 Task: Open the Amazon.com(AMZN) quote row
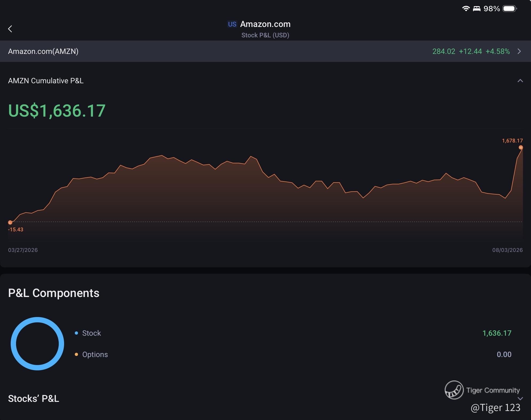(x=265, y=51)
